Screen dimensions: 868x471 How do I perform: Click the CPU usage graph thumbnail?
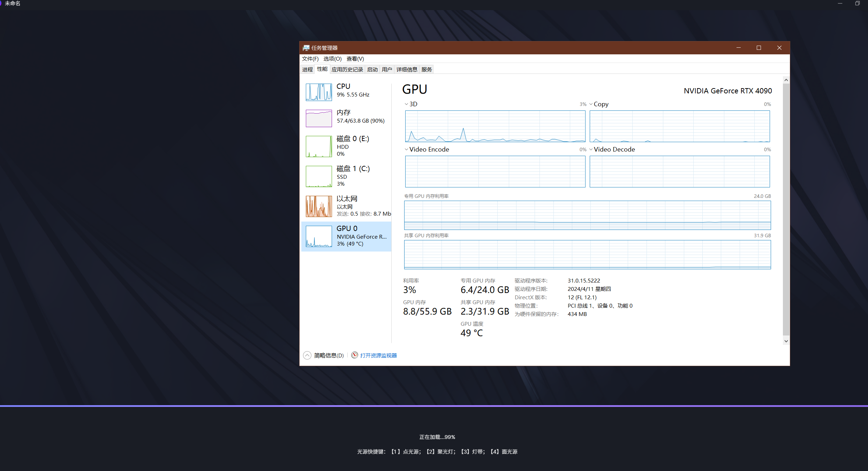pos(318,92)
